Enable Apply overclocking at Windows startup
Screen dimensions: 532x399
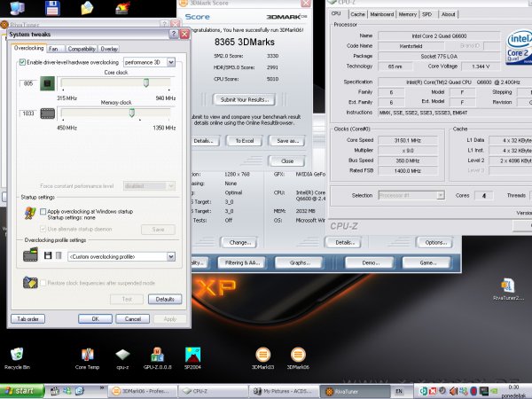43,212
